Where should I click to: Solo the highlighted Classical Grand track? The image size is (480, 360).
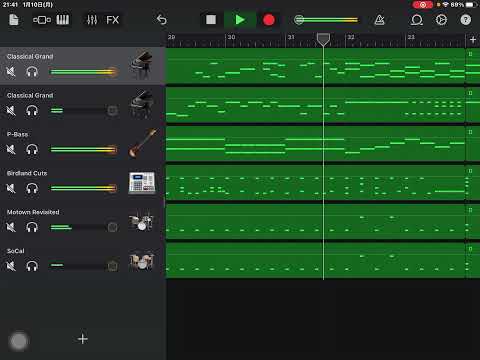32,72
